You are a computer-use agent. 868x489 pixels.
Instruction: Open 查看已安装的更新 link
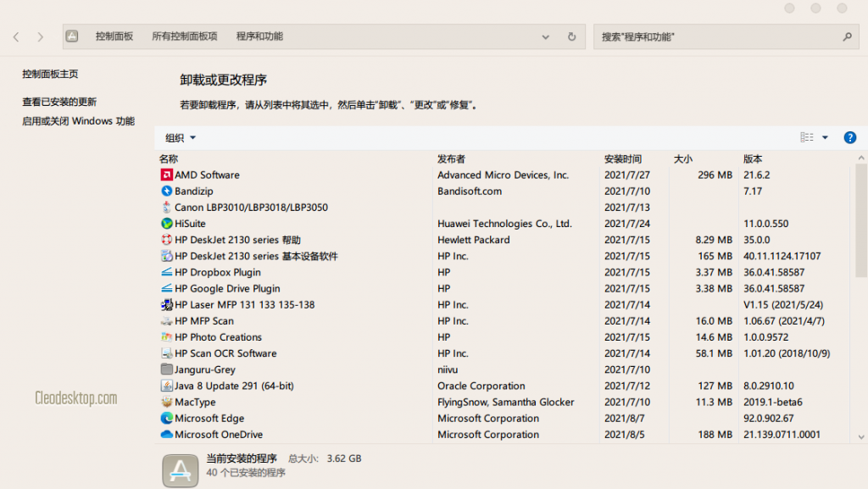(59, 102)
